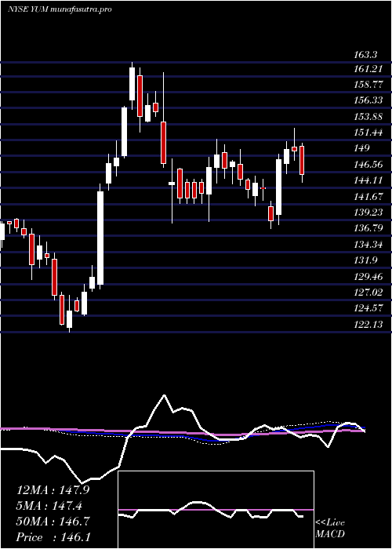
Task: Select the 134.34 price level label
Action: (368, 244)
